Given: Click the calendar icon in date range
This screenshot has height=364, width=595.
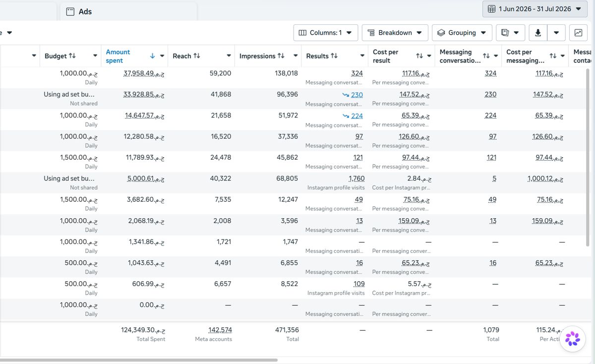Looking at the screenshot, I should click(492, 9).
